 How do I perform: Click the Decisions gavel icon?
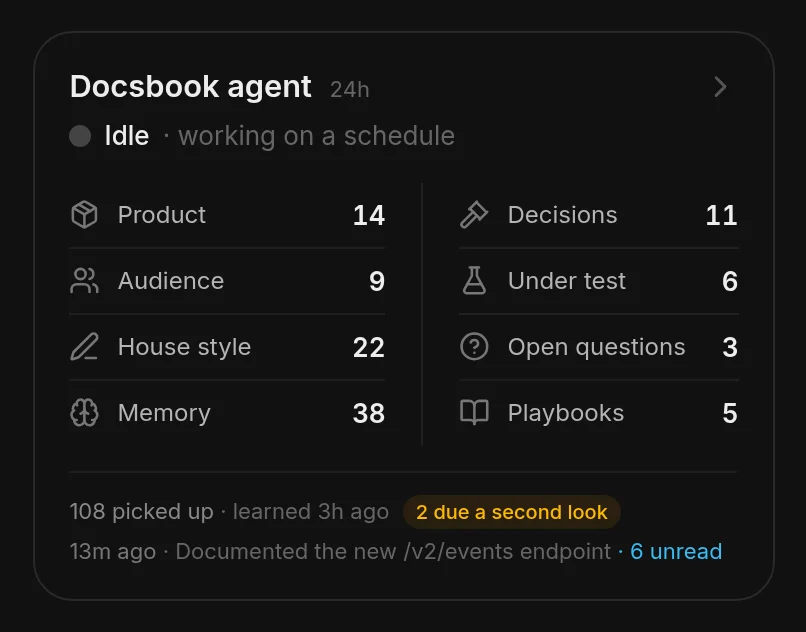(474, 214)
